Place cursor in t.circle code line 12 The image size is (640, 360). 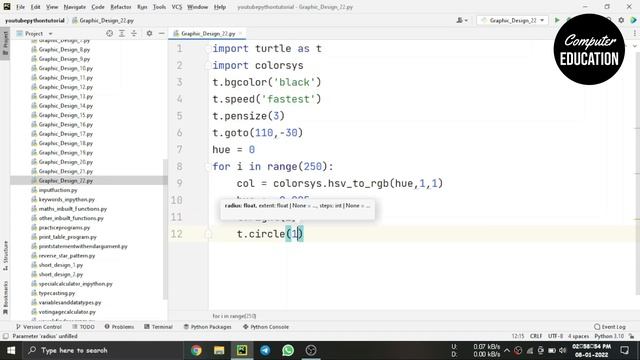[x=270, y=234]
